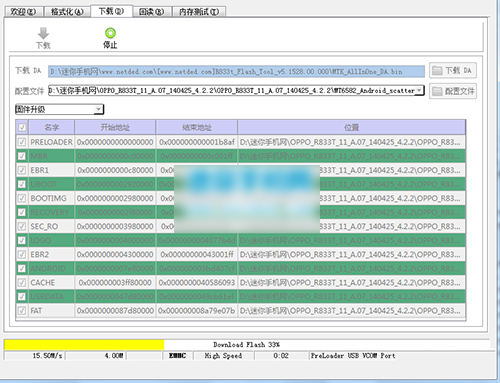The width and height of the screenshot is (500, 383).
Task: Open the 回读 (Readback) tab
Action: click(x=152, y=12)
